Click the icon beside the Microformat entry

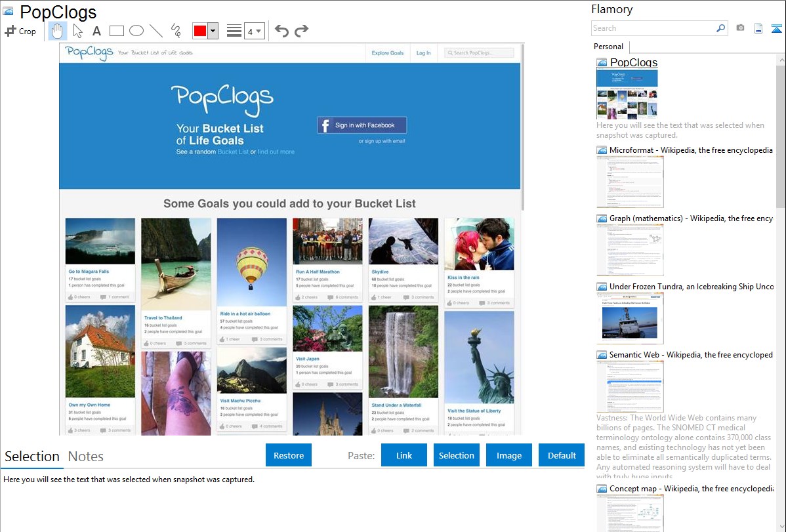click(602, 150)
